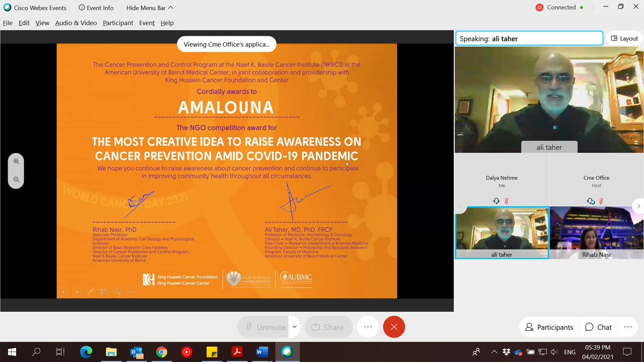Open the Windows Start menu
644x362 pixels.
click(11, 352)
